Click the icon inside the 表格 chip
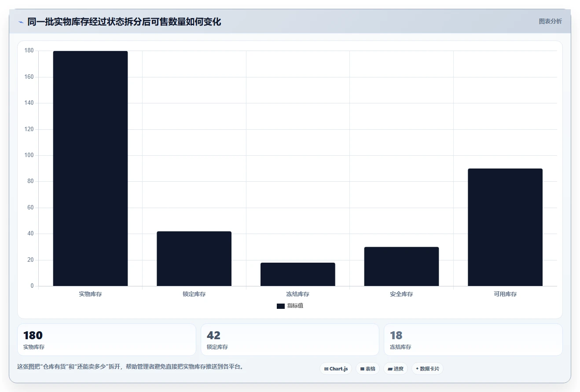This screenshot has width=580, height=392. click(x=362, y=369)
